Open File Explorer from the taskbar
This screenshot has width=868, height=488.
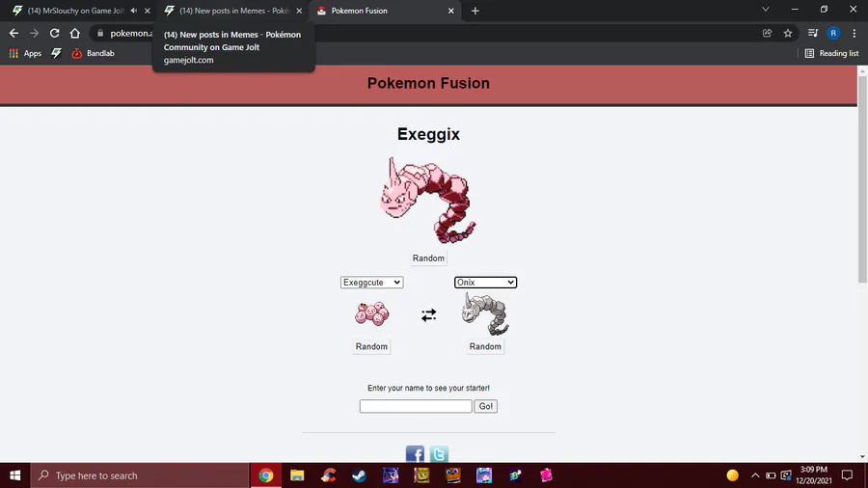297,475
